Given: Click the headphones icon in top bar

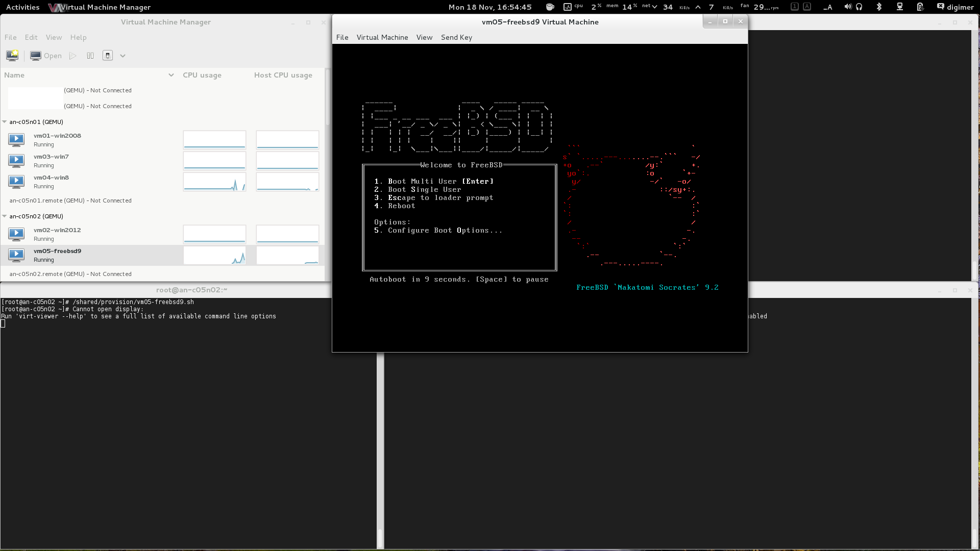Looking at the screenshot, I should click(859, 7).
